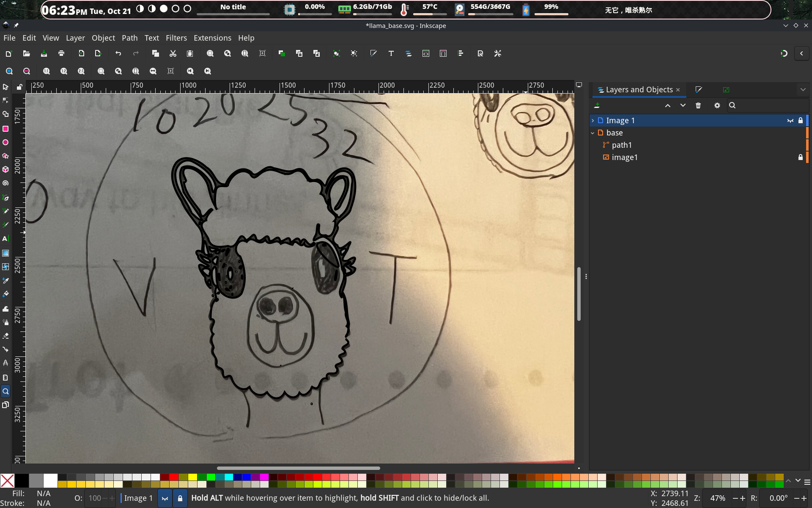The height and width of the screenshot is (508, 812).
Task: Select the path1 object in layers list
Action: (x=621, y=145)
